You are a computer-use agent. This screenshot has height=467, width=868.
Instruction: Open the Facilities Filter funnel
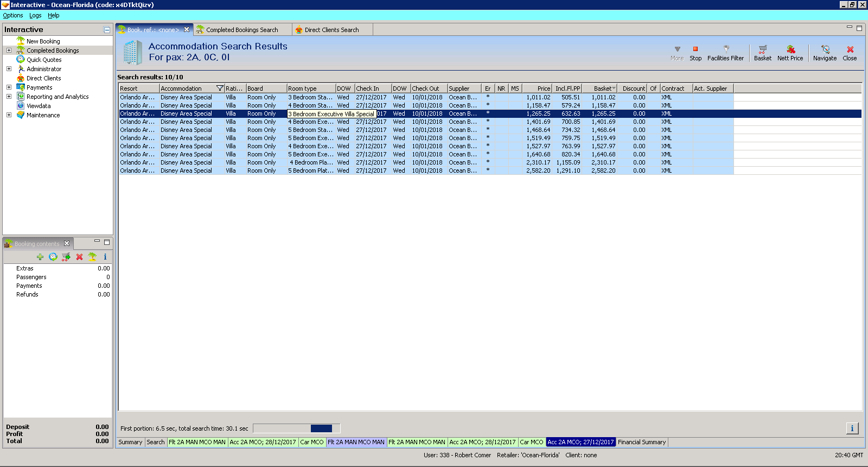pyautogui.click(x=725, y=53)
